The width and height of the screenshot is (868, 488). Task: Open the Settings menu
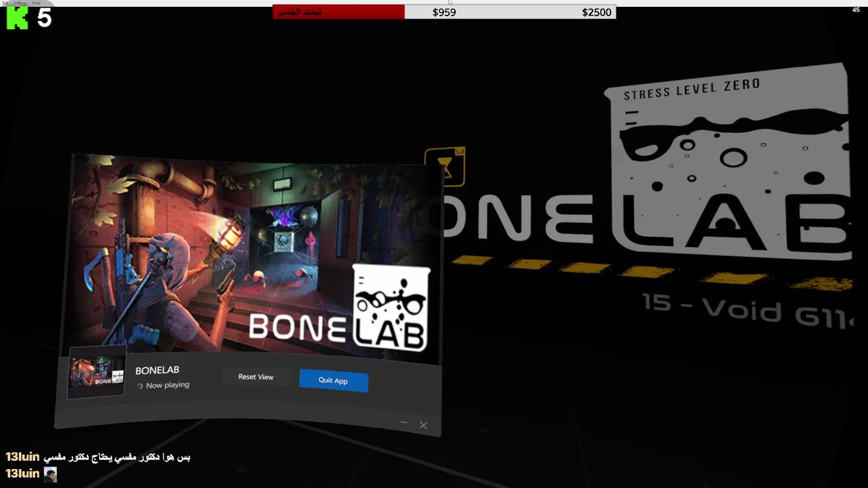[x=20, y=3]
